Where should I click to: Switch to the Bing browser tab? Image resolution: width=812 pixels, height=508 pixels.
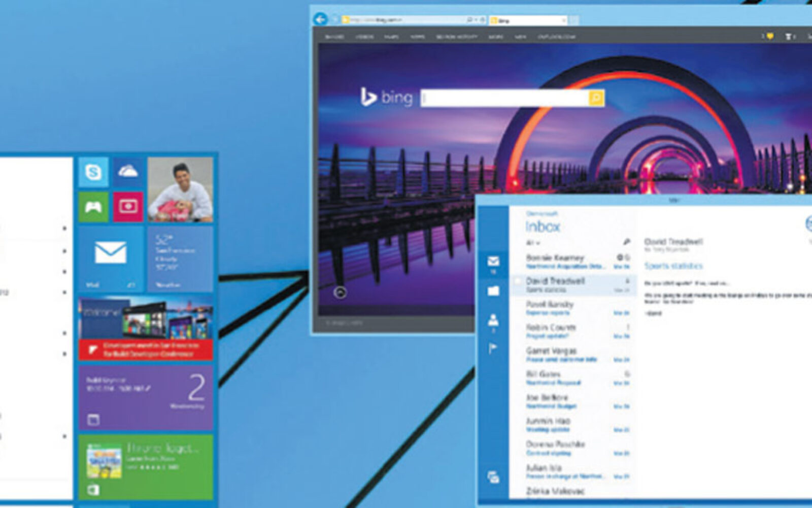pyautogui.click(x=525, y=20)
